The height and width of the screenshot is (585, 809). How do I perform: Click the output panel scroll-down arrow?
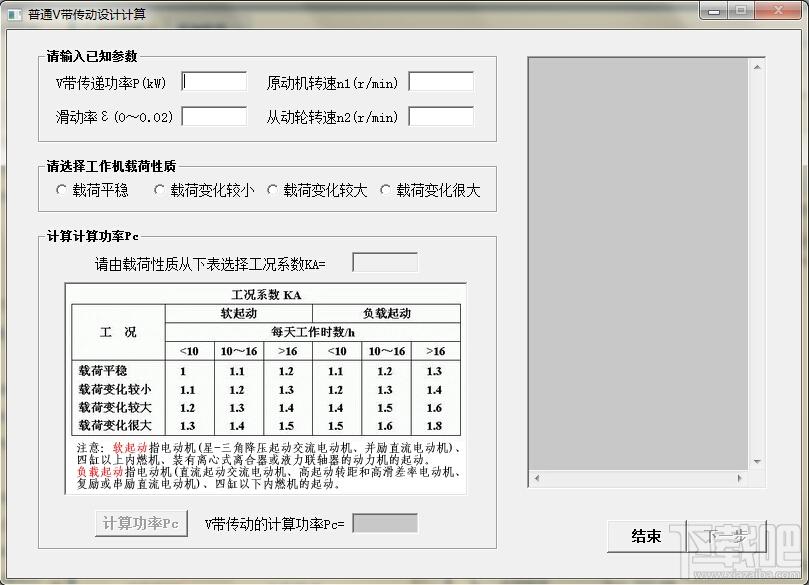click(x=757, y=462)
